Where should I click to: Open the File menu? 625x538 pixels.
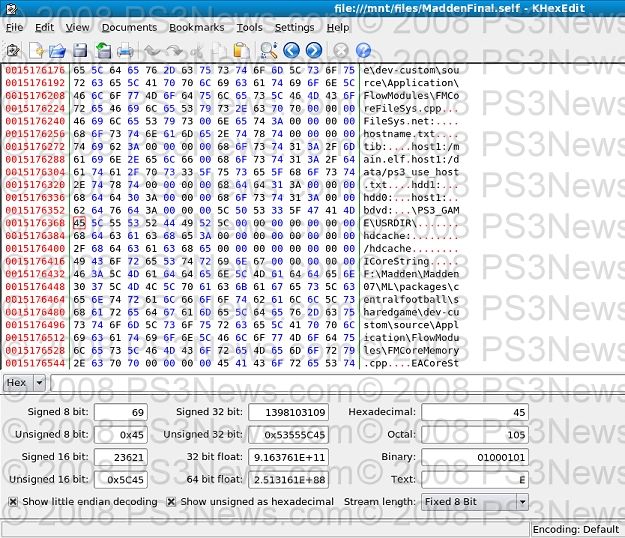tap(15, 27)
